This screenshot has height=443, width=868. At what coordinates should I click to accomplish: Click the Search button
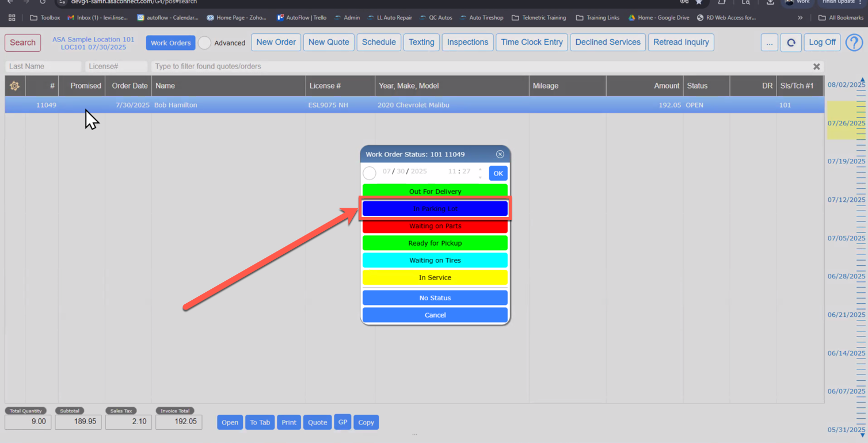(23, 43)
